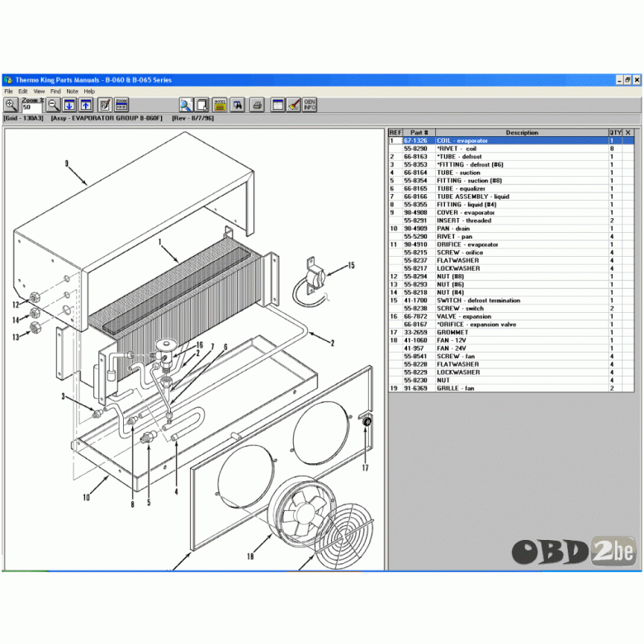
Task: Open the View menu
Action: [x=39, y=91]
